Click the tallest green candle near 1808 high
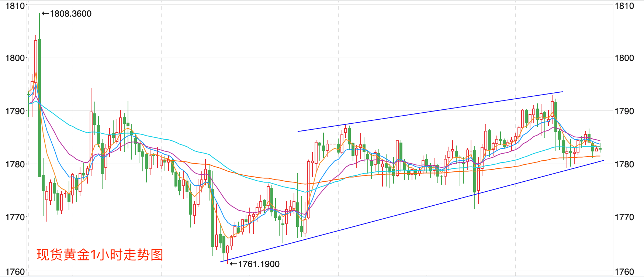644x277 pixels. point(39,108)
